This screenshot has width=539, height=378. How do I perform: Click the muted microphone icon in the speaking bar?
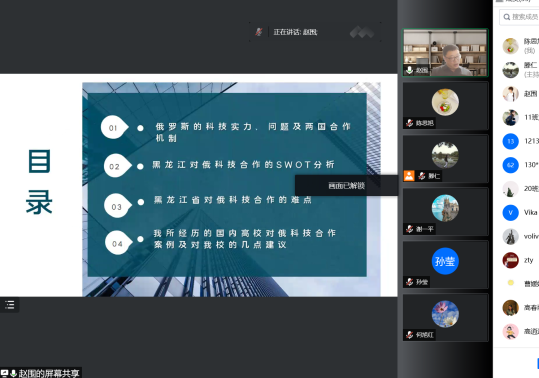259,32
